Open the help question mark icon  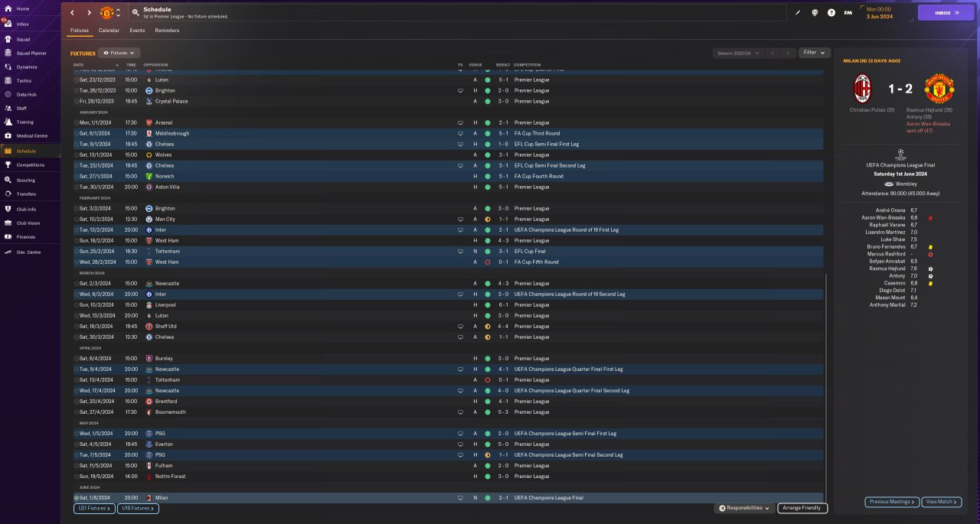coord(831,13)
